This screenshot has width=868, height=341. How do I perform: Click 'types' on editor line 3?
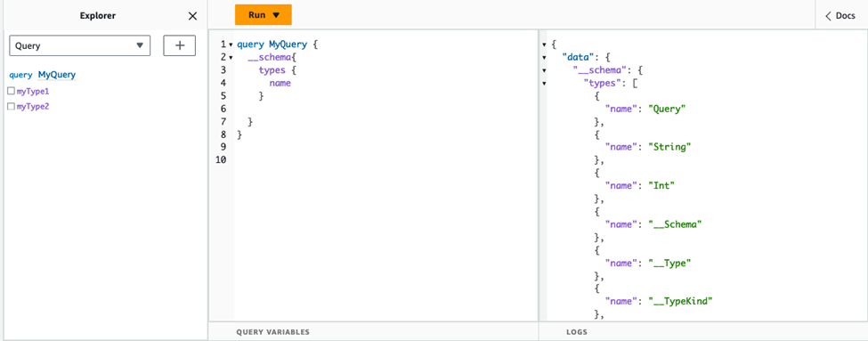(272, 70)
